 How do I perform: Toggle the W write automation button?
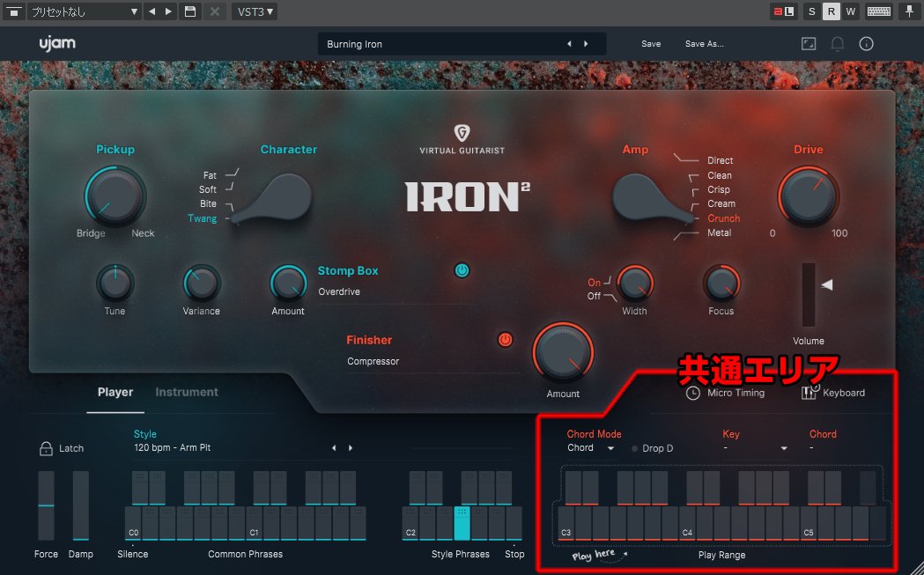[x=850, y=11]
